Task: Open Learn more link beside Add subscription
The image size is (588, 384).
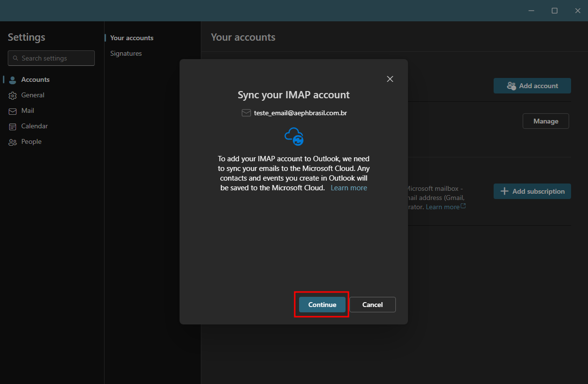Action: [446, 207]
